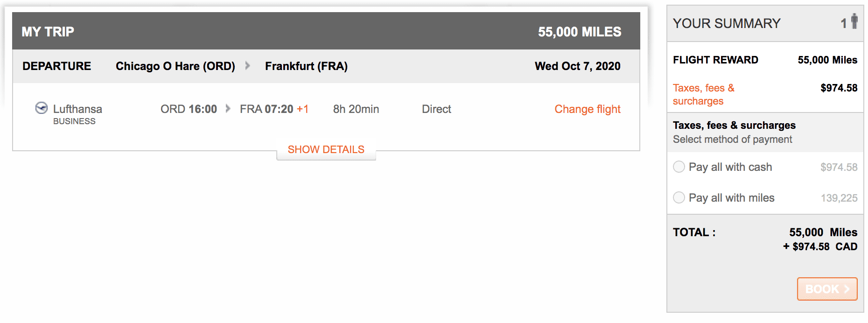Click the MY TRIP header bar
The image size is (868, 323).
(48, 31)
